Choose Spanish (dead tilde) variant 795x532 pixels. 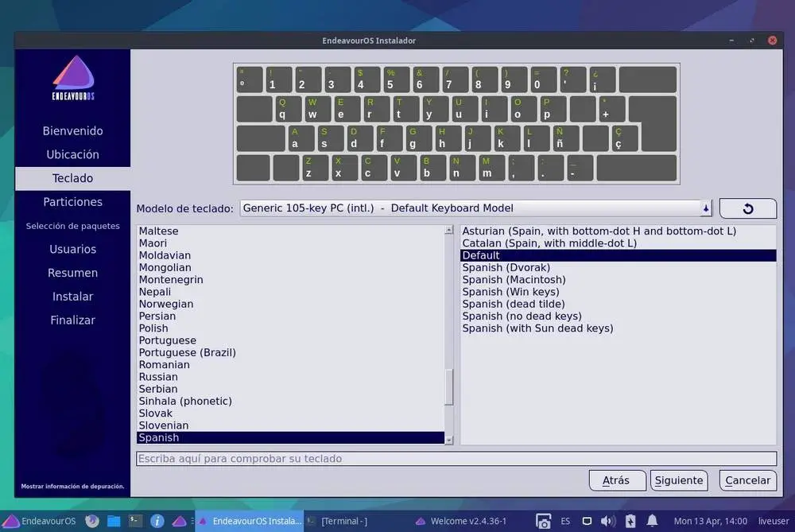coord(618,304)
